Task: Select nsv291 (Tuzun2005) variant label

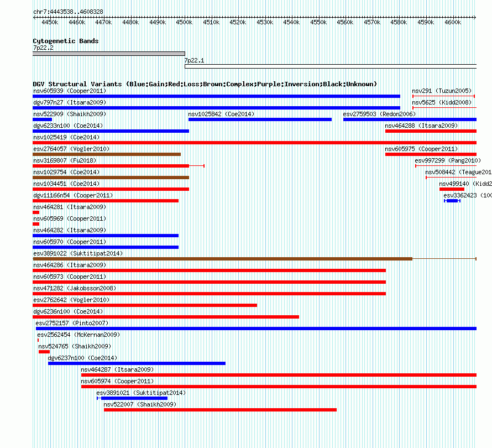Action: click(442, 91)
